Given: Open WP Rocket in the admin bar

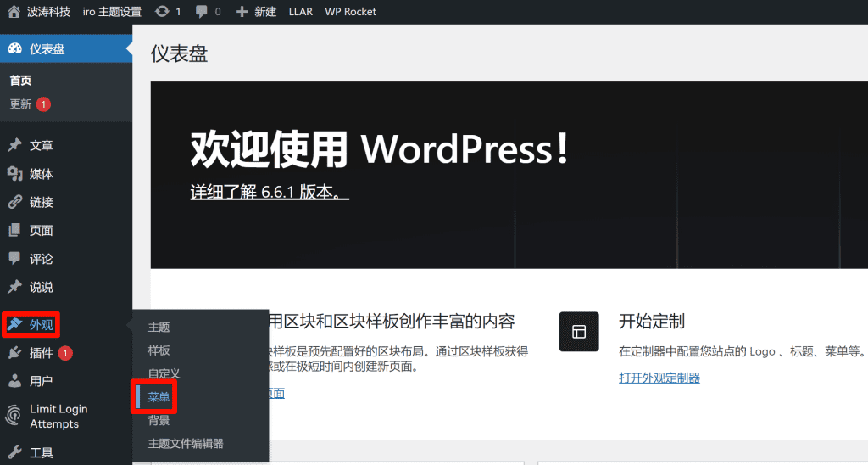Looking at the screenshot, I should point(350,12).
